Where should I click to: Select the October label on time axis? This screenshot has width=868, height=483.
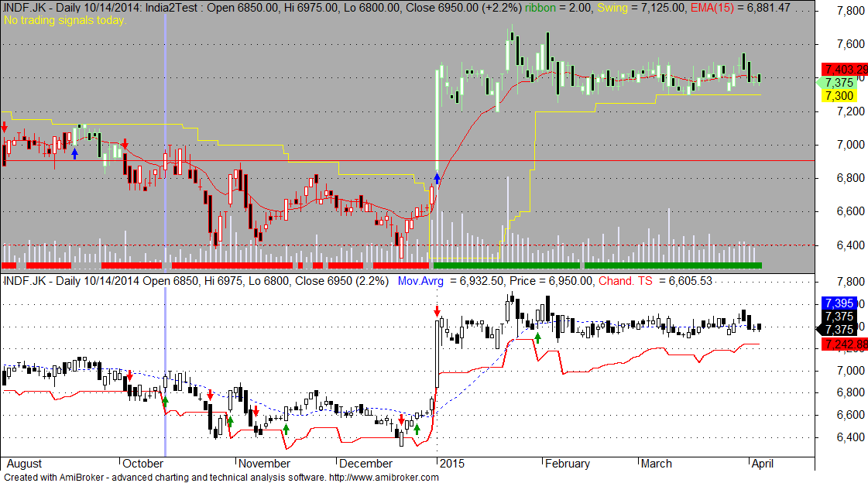coord(142,464)
